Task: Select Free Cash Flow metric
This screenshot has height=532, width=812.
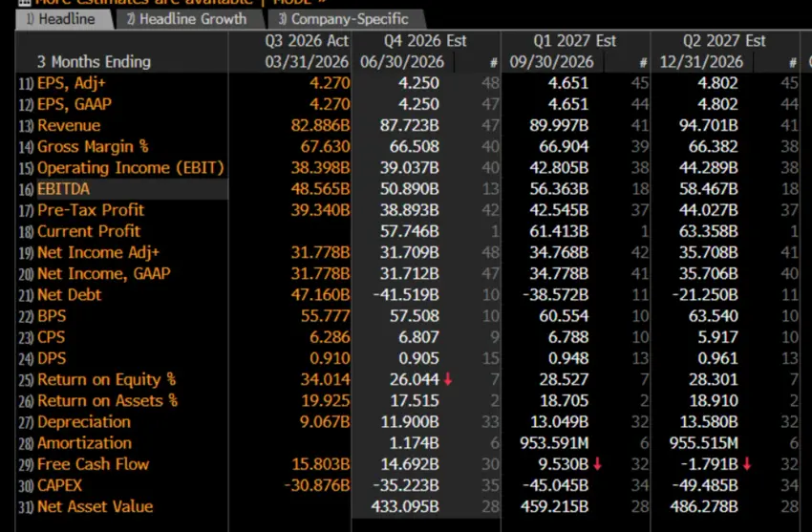Action: coord(94,463)
